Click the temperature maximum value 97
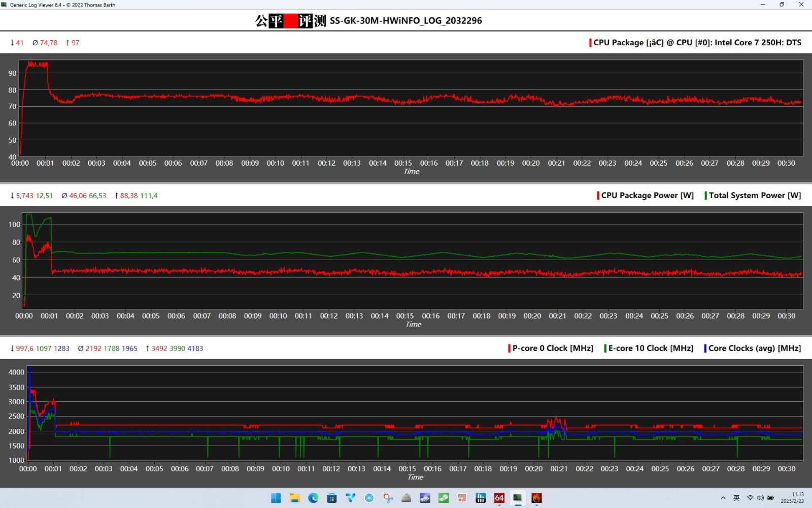Image resolution: width=812 pixels, height=508 pixels. coord(75,43)
